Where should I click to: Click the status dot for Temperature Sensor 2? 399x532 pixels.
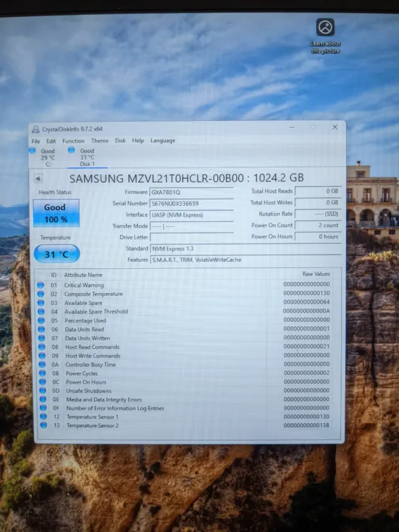click(x=41, y=425)
